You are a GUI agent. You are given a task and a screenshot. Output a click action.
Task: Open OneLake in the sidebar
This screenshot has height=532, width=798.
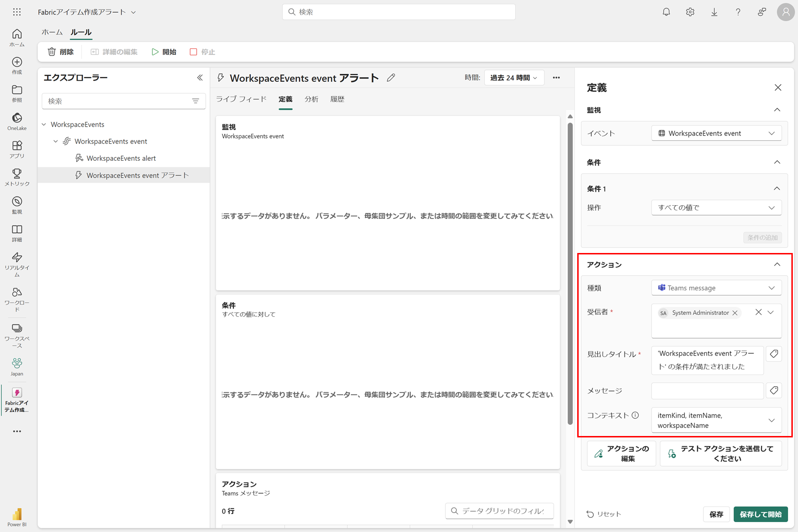click(x=17, y=122)
